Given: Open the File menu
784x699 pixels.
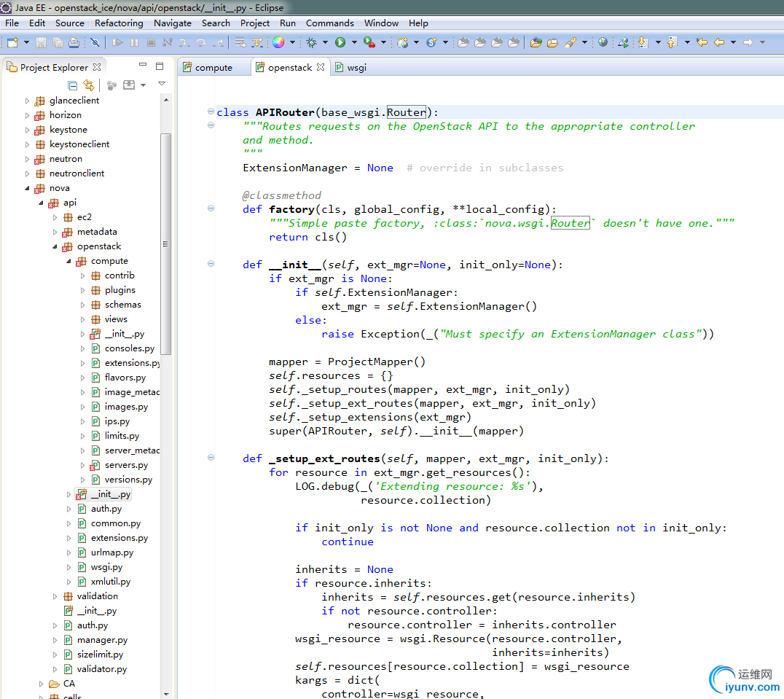Looking at the screenshot, I should pyautogui.click(x=12, y=23).
